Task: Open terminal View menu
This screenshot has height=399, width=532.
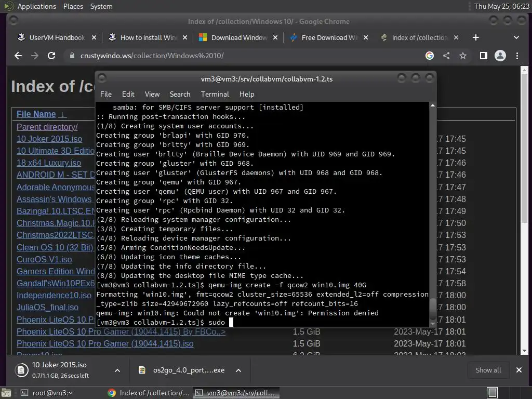Action: 152,95
